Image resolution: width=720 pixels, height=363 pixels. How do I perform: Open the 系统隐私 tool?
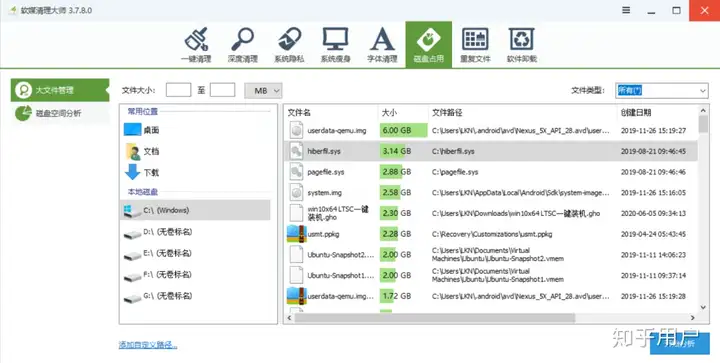pyautogui.click(x=289, y=45)
